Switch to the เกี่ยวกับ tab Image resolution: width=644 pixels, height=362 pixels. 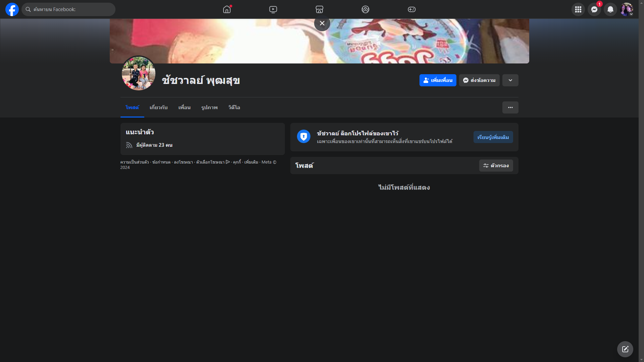point(159,107)
